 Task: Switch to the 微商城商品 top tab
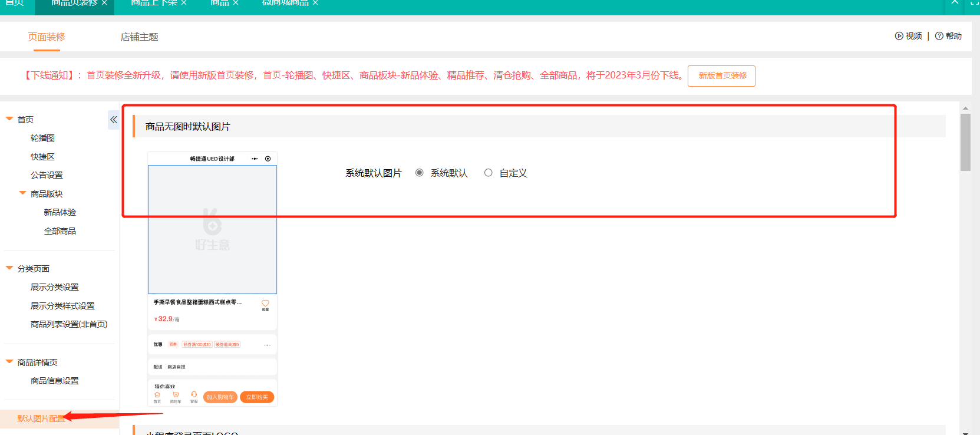(x=285, y=3)
